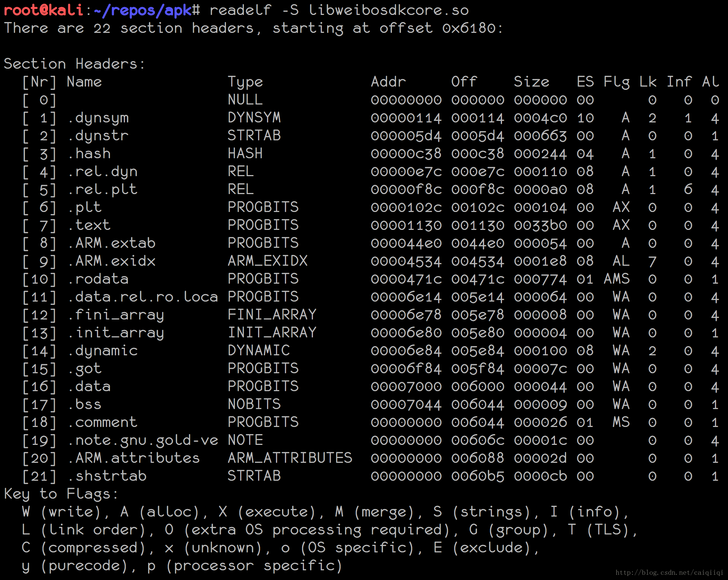Click the .rodata section name
Image resolution: width=728 pixels, height=580 pixels.
tap(98, 279)
